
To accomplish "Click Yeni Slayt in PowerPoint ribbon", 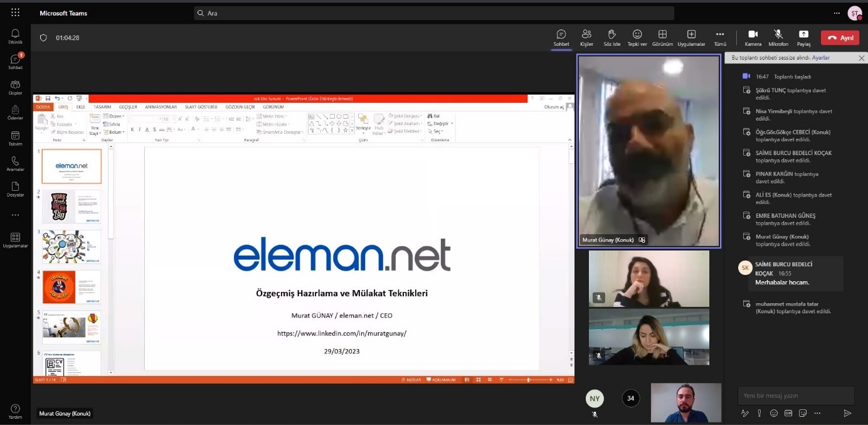I will pos(95,124).
